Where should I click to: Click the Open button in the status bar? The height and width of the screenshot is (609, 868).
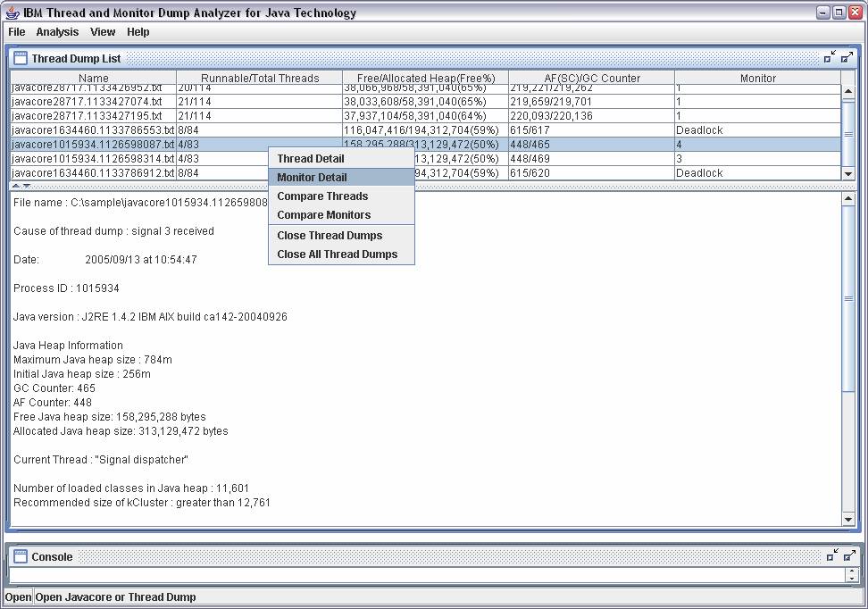(18, 596)
